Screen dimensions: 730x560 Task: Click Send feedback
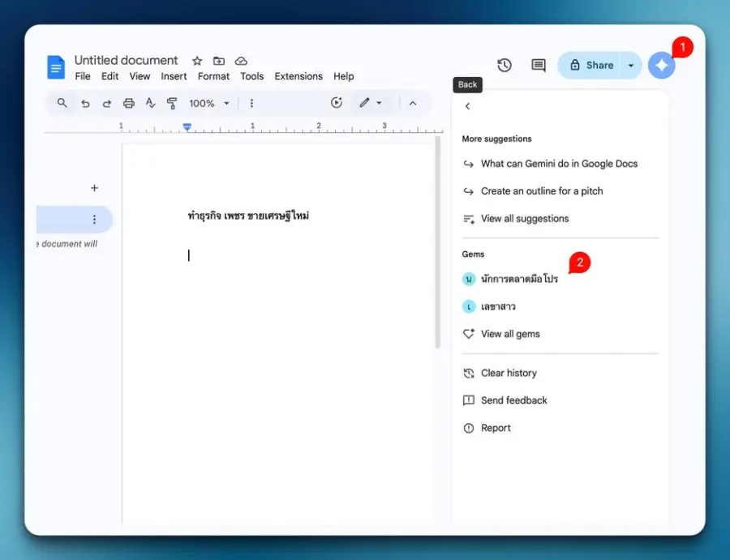(x=505, y=400)
